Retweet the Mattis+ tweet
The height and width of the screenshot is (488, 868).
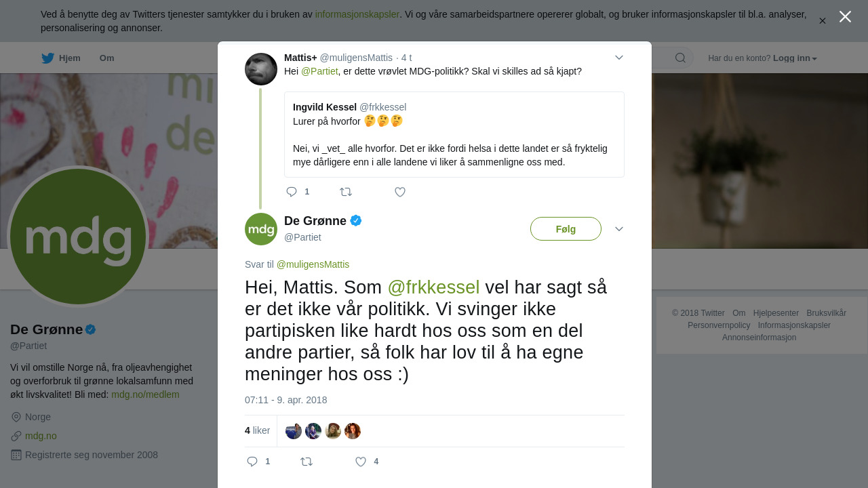tap(346, 192)
